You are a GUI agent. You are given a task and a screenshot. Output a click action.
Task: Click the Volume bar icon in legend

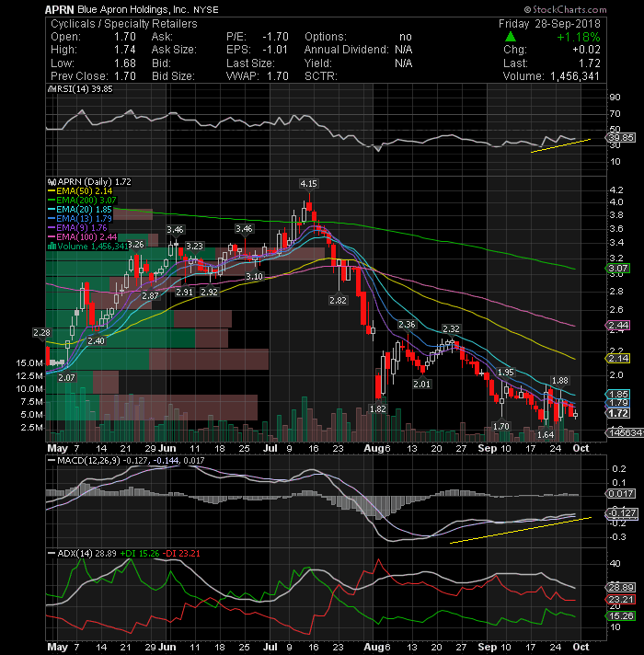point(52,246)
